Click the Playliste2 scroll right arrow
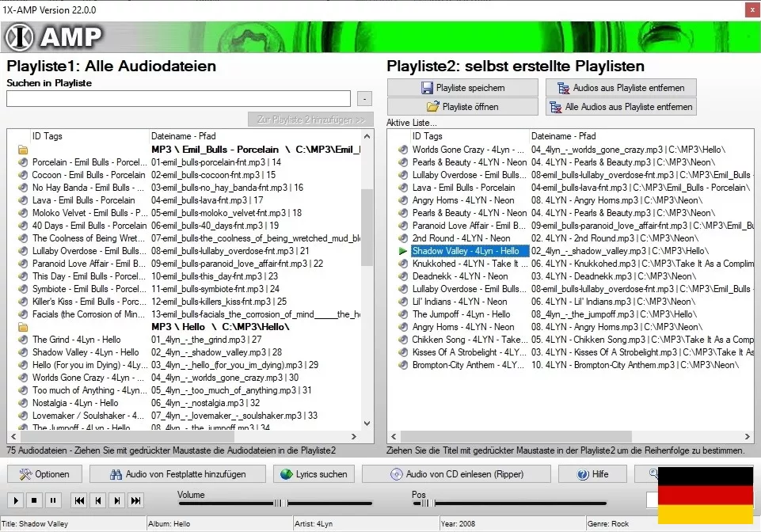The width and height of the screenshot is (761, 532). pyautogui.click(x=748, y=436)
